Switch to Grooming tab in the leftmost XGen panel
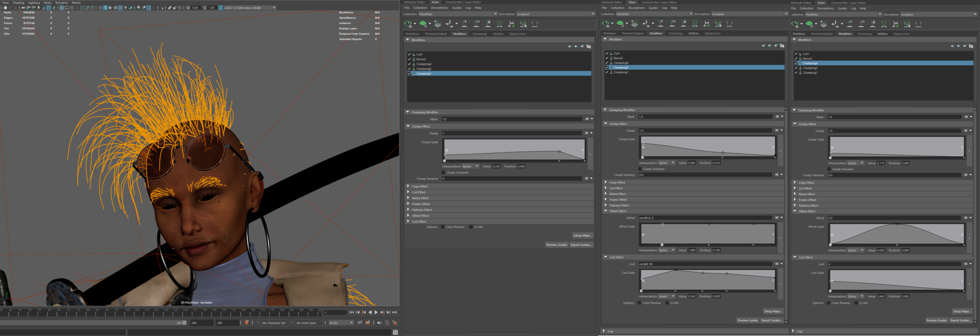Viewport: 980px width, 336px height. tap(479, 34)
